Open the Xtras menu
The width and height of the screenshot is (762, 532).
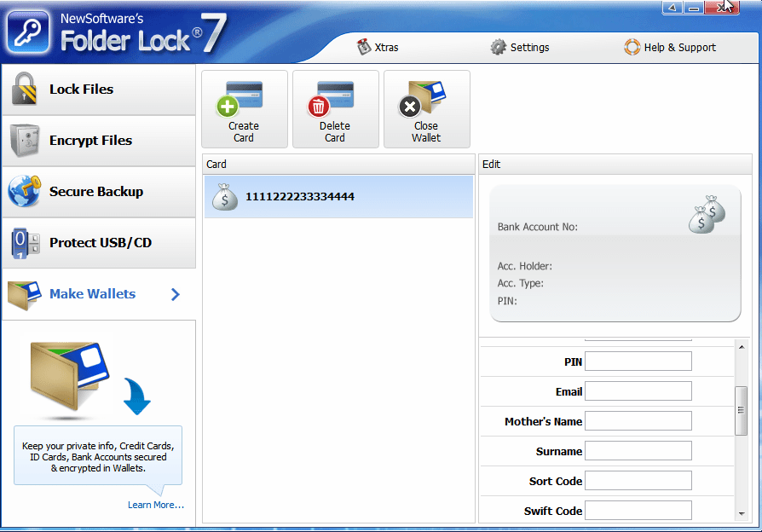pos(378,47)
